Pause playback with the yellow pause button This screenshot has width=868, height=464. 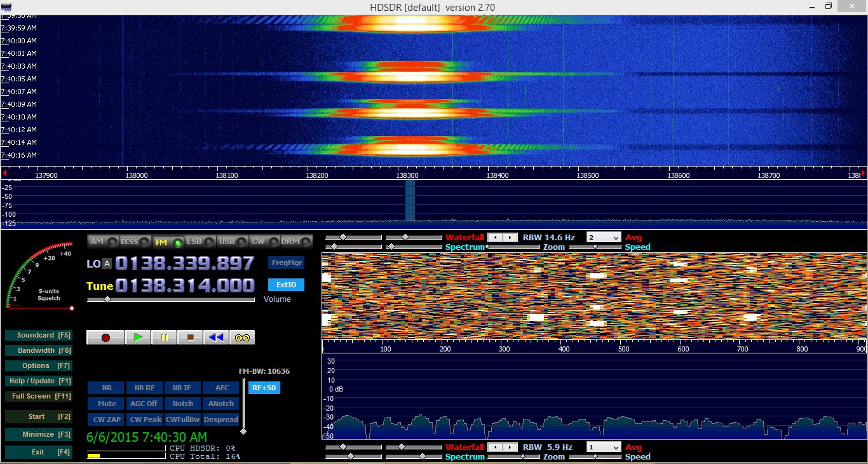coord(164,338)
